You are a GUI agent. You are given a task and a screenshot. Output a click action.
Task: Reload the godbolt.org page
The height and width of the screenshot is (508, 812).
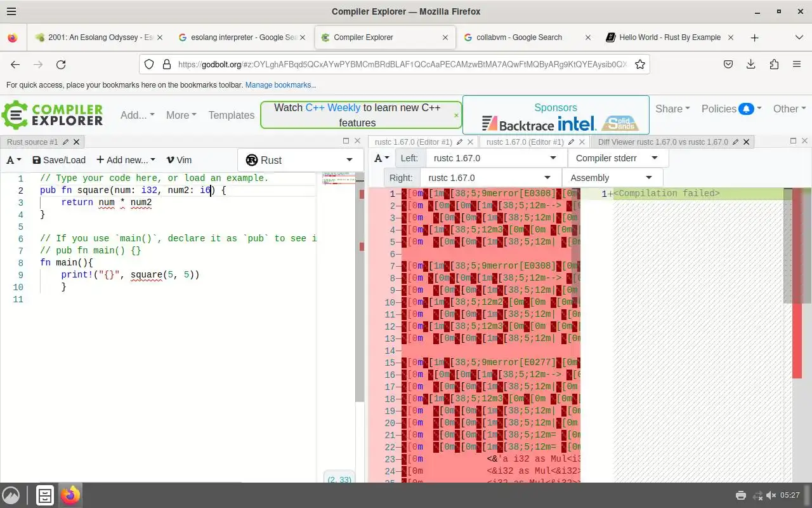(61, 64)
